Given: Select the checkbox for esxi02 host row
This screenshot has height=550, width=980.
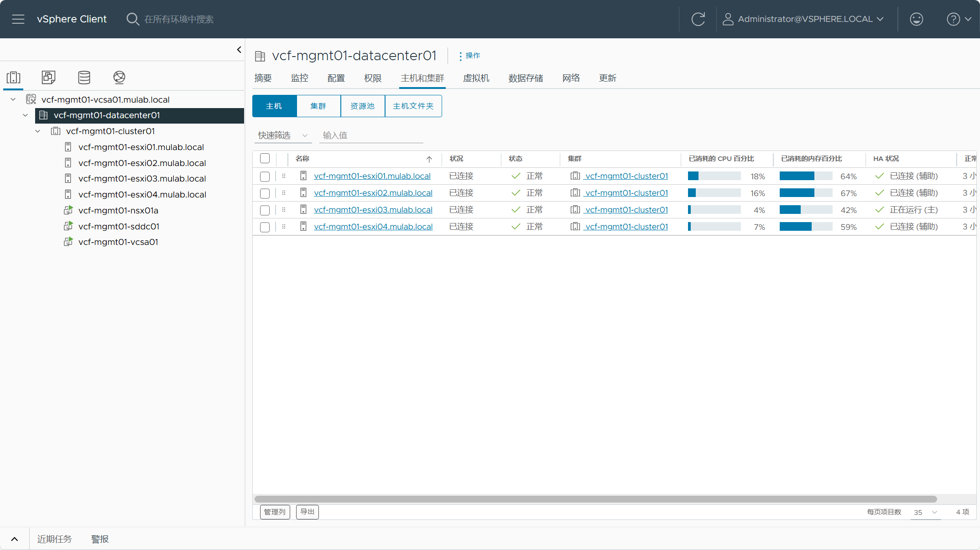Looking at the screenshot, I should (x=265, y=193).
